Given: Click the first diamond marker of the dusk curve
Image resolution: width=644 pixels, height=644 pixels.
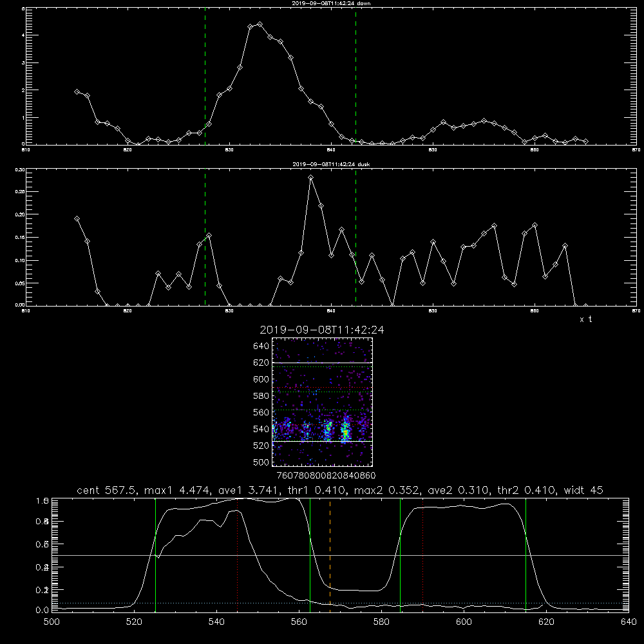Looking at the screenshot, I should point(77,218).
